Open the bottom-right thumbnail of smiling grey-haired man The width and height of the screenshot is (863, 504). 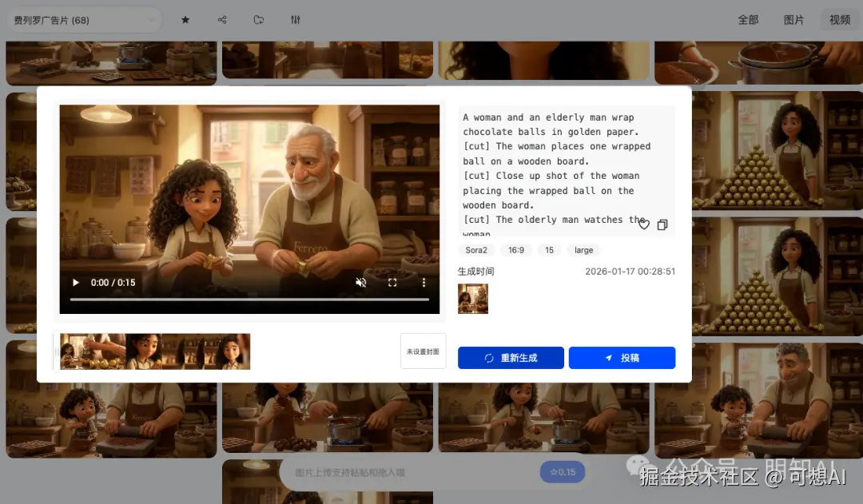coord(758,400)
